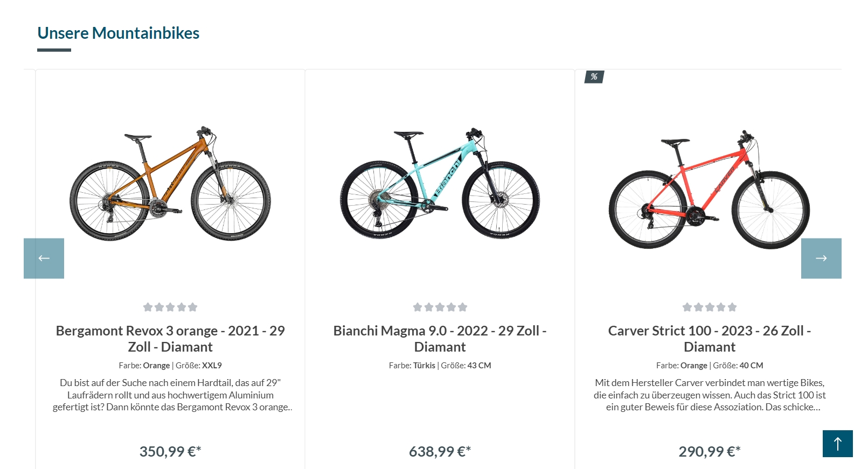Screen dimensions: 868x469
Task: Open Bianchi Magma 9.0 product title
Action: pyautogui.click(x=440, y=339)
